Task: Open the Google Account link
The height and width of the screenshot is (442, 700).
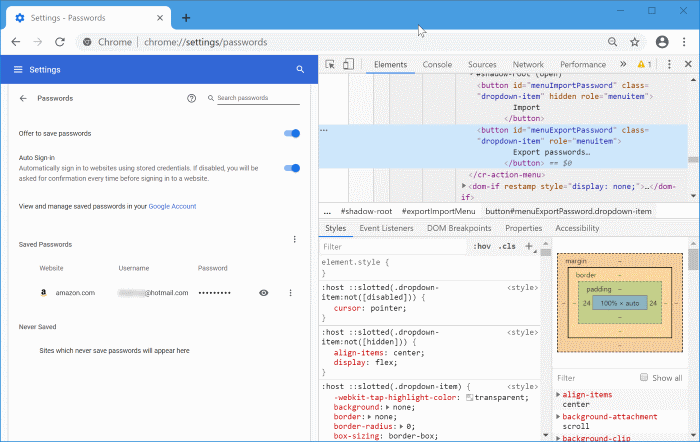Action: click(171, 206)
